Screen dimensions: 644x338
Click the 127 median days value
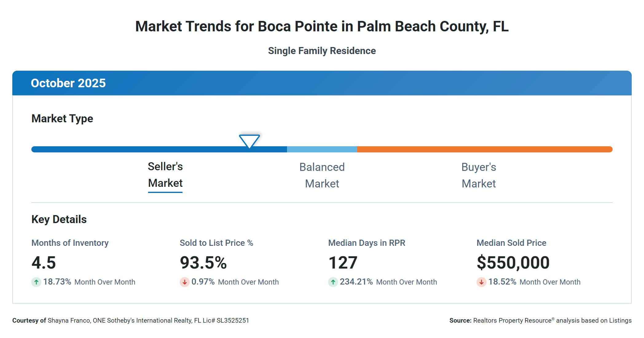coord(343,263)
